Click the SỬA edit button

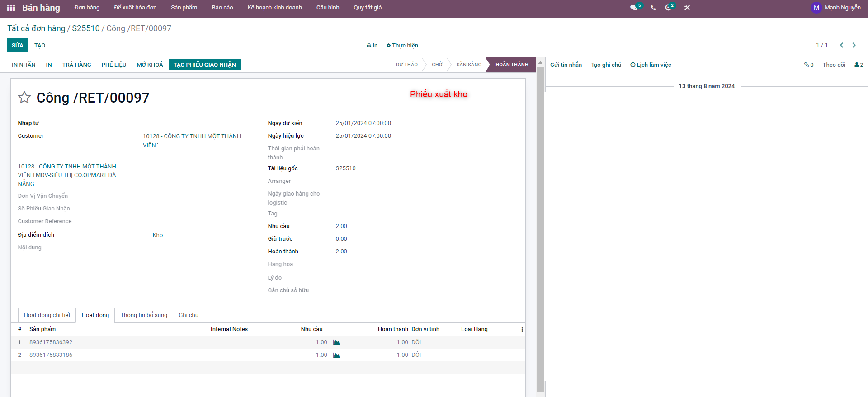[x=18, y=45]
